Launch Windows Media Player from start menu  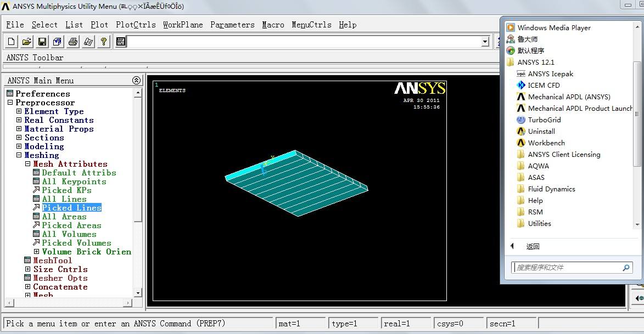tap(553, 27)
